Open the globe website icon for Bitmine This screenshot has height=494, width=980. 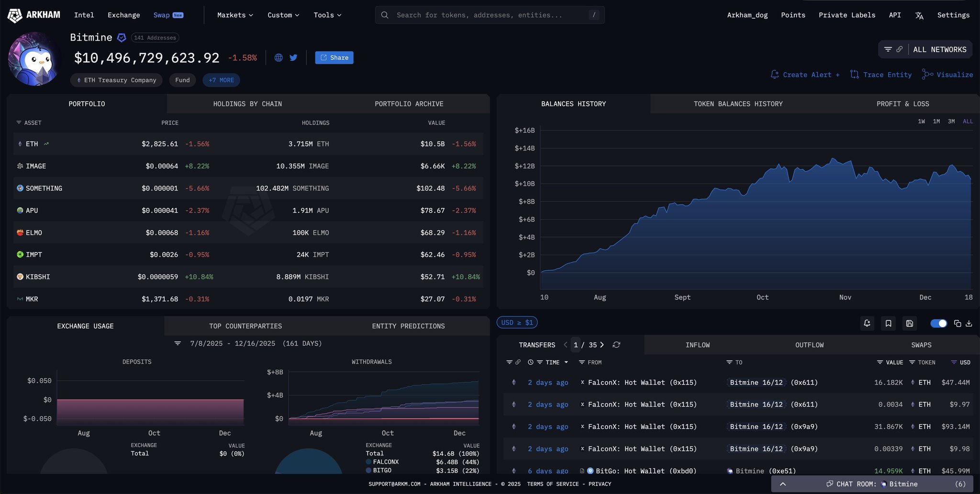[x=278, y=58]
